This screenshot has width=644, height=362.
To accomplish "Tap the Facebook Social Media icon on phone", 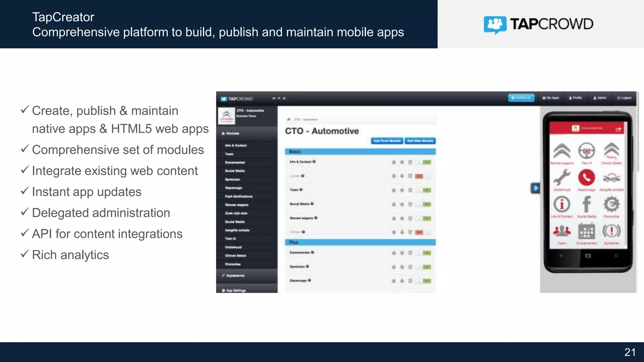I will point(586,204).
